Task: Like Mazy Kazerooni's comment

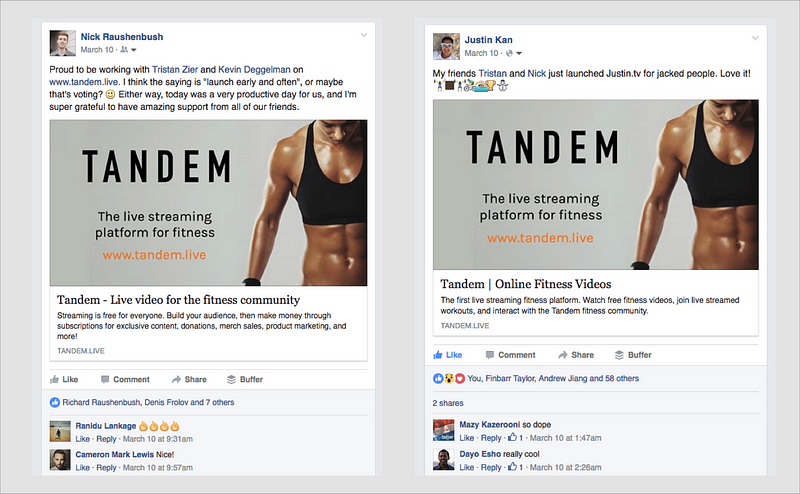Action: click(x=466, y=438)
